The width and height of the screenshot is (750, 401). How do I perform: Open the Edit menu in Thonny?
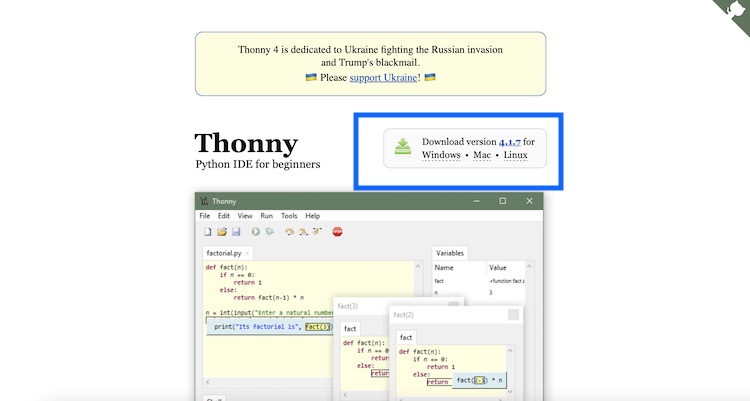[224, 216]
